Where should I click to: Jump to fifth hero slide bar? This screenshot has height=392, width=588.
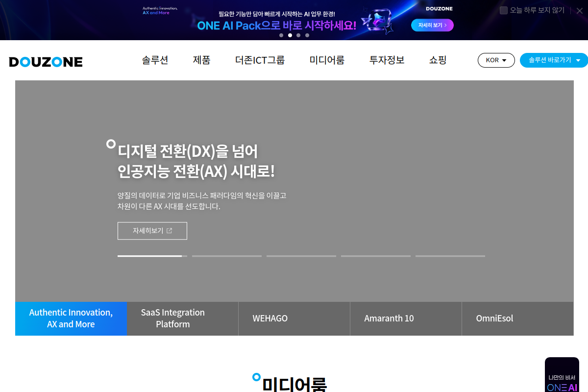(450, 256)
